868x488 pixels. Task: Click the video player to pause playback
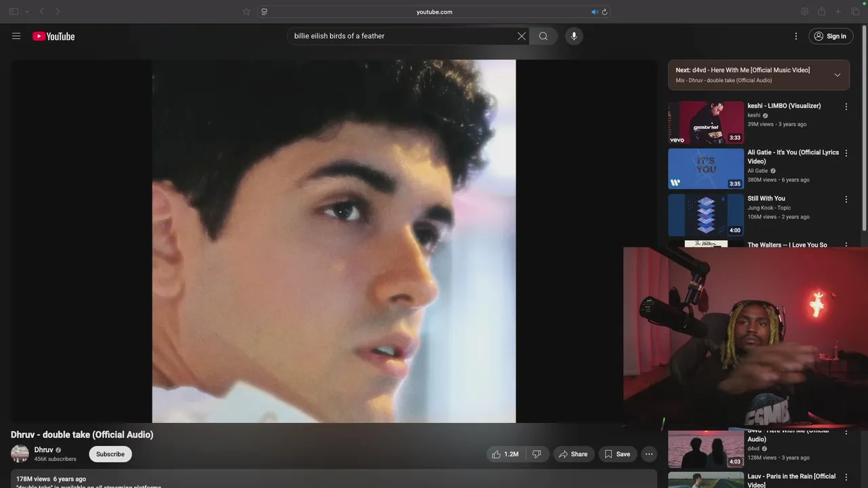[x=334, y=241]
